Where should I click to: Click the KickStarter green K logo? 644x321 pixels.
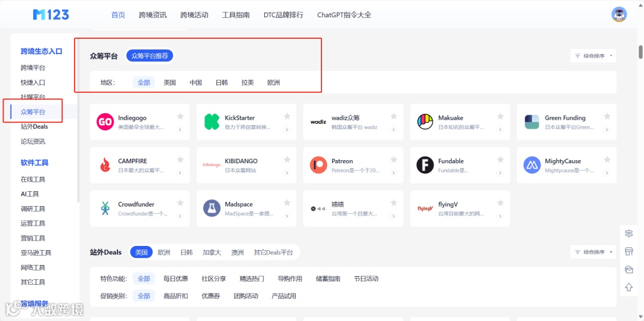212,121
